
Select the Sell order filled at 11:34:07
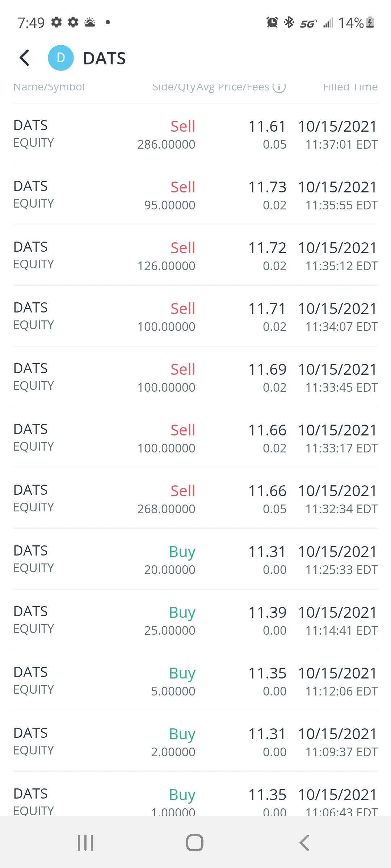pos(195,316)
